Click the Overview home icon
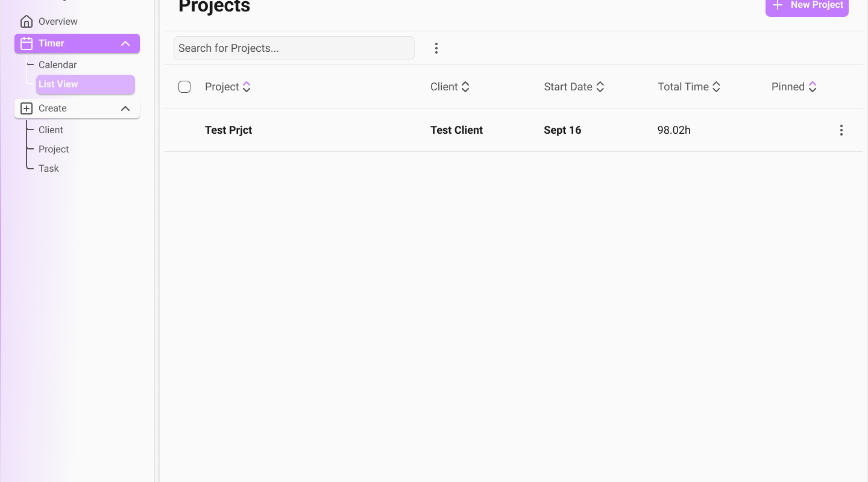This screenshot has width=868, height=482. click(x=27, y=22)
